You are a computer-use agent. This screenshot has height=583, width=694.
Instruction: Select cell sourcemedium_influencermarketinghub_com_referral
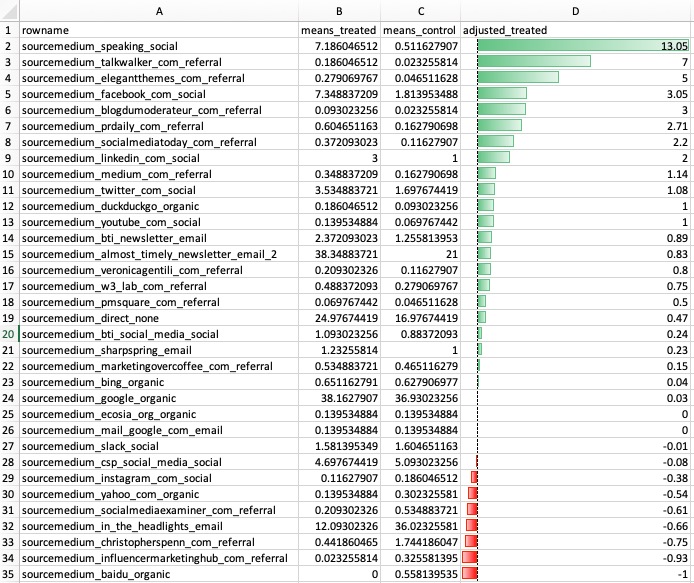(x=159, y=558)
